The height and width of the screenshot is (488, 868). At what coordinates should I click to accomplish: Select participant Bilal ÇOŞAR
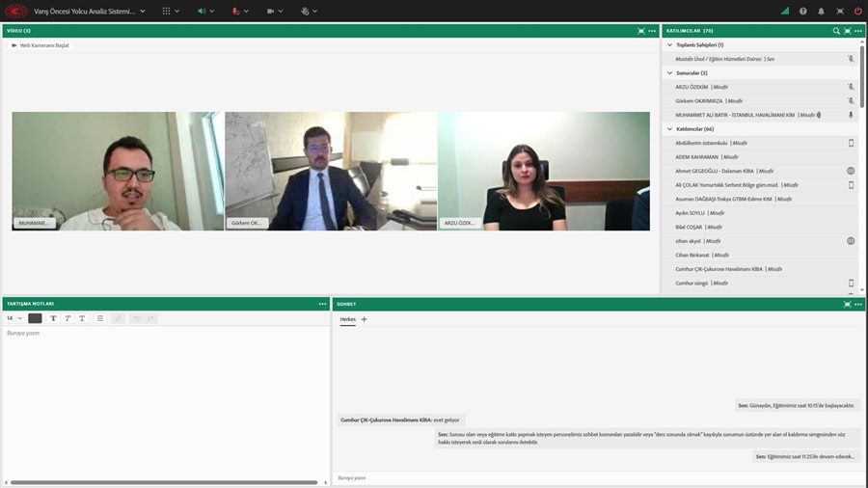tap(760, 227)
